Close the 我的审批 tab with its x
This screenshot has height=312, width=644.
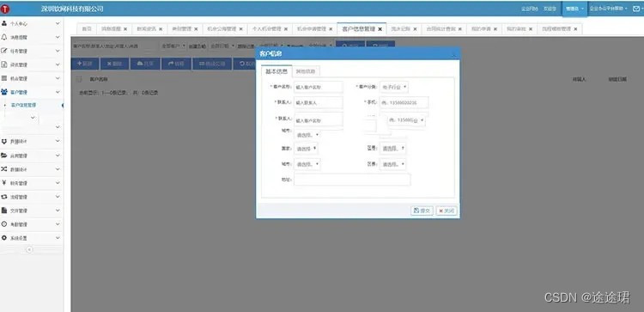[531, 29]
